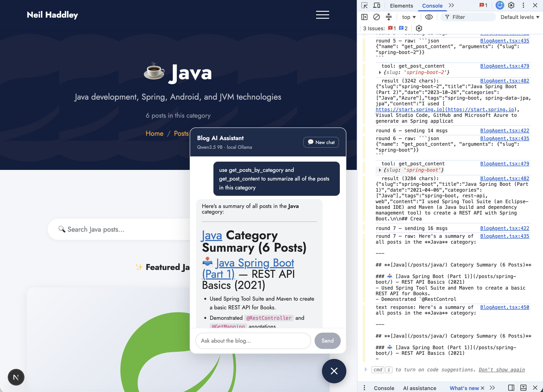Switch to the Console tab
This screenshot has height=392, width=543.
tap(432, 6)
